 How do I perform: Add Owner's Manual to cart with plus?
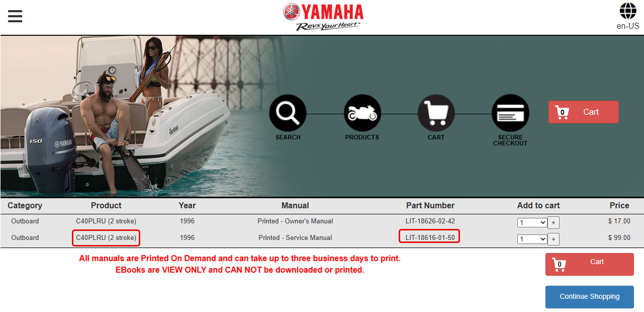(x=553, y=222)
